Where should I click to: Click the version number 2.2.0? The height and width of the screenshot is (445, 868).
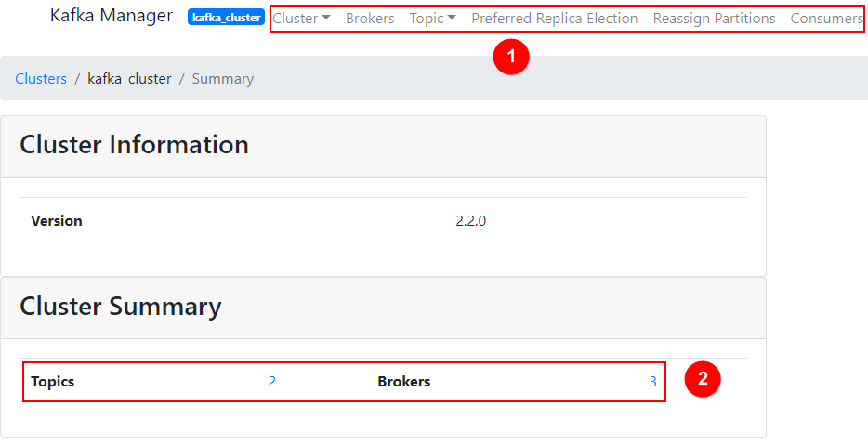point(470,221)
